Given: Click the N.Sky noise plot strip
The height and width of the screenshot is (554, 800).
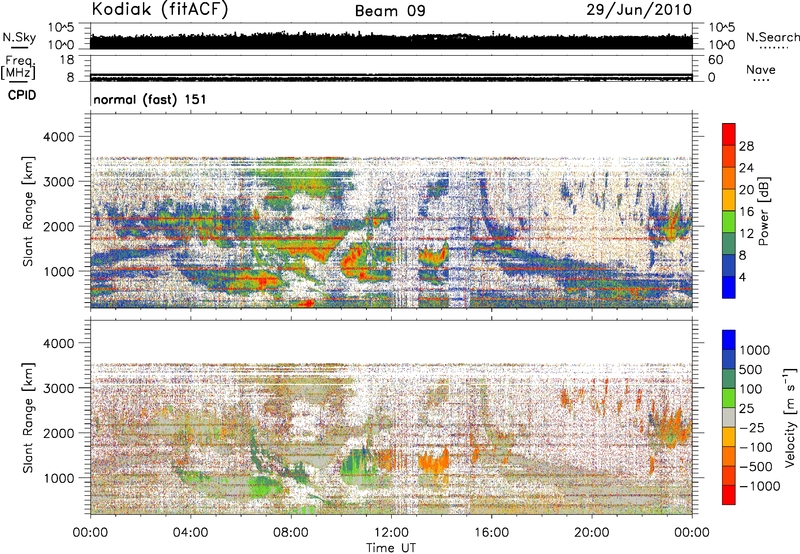Looking at the screenshot, I should 391,36.
